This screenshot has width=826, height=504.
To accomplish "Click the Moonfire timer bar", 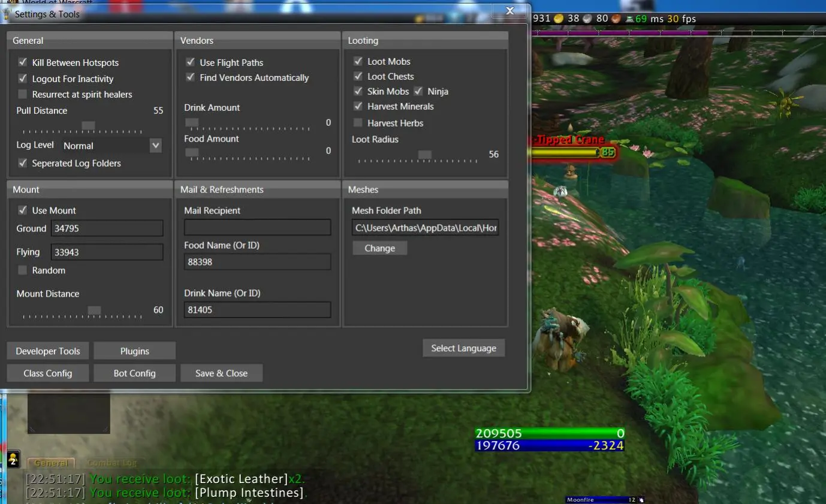I will [602, 500].
